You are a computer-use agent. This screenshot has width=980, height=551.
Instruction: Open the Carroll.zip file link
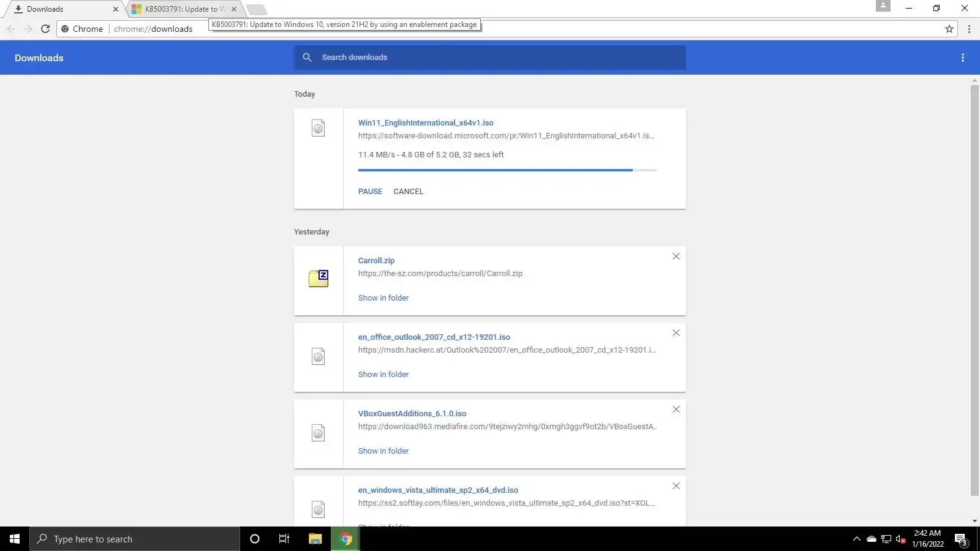point(376,261)
